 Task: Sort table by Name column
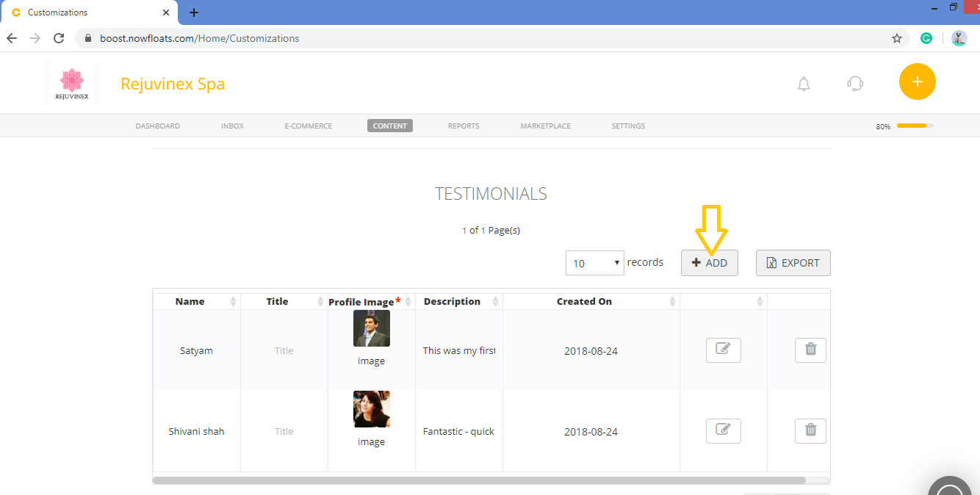pos(196,301)
